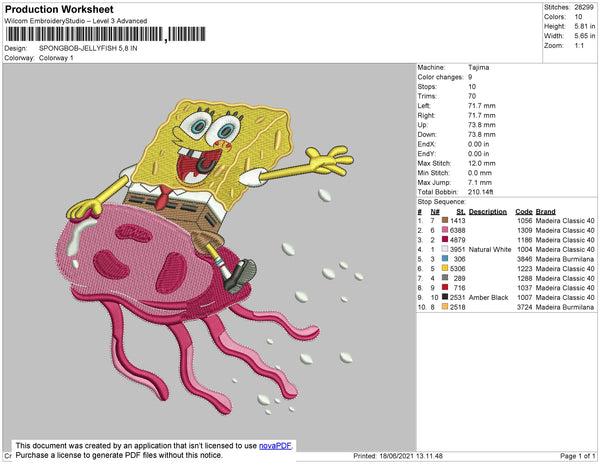Click the orange 2518 thread color swatch
This screenshot has height=464, width=600.
coord(445,307)
